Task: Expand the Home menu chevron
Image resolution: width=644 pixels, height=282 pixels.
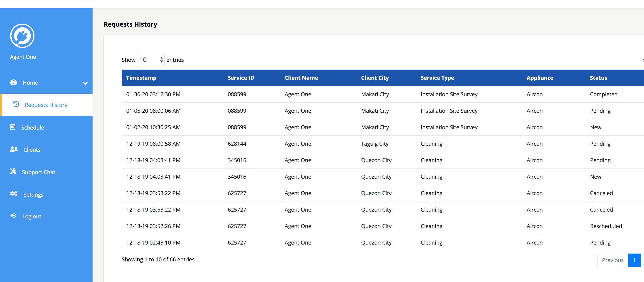Action: tap(85, 83)
